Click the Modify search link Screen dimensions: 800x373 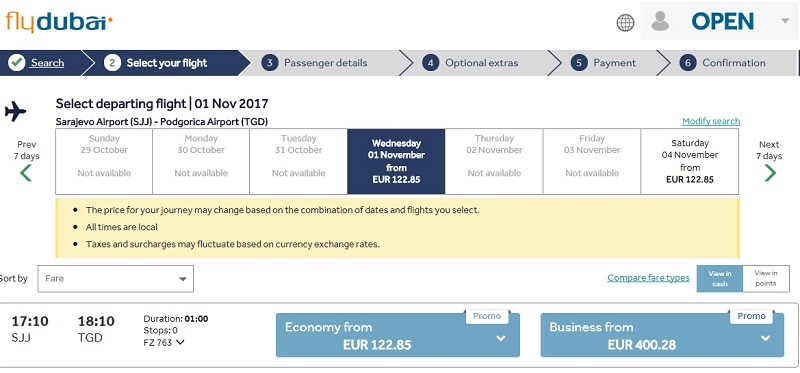click(711, 121)
